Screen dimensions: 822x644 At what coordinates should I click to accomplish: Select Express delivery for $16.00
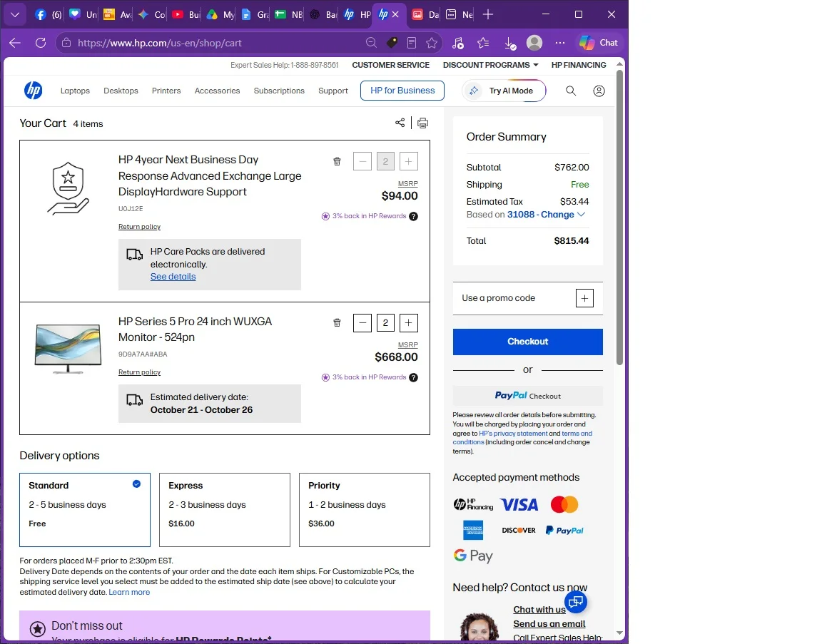coord(224,510)
